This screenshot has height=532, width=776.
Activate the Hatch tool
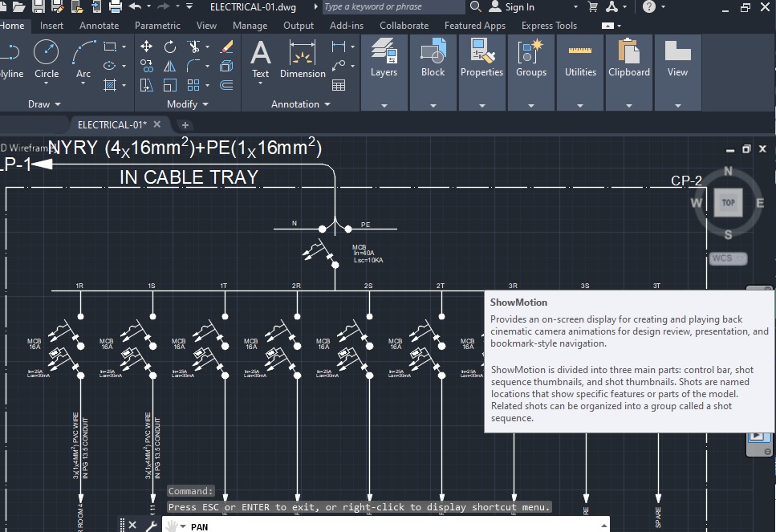pyautogui.click(x=110, y=85)
